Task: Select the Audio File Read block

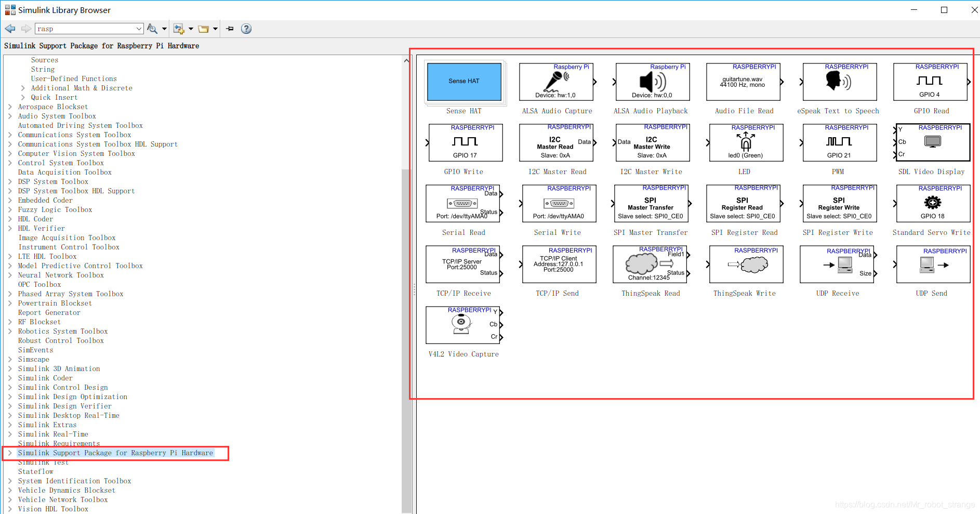Action: 745,82
